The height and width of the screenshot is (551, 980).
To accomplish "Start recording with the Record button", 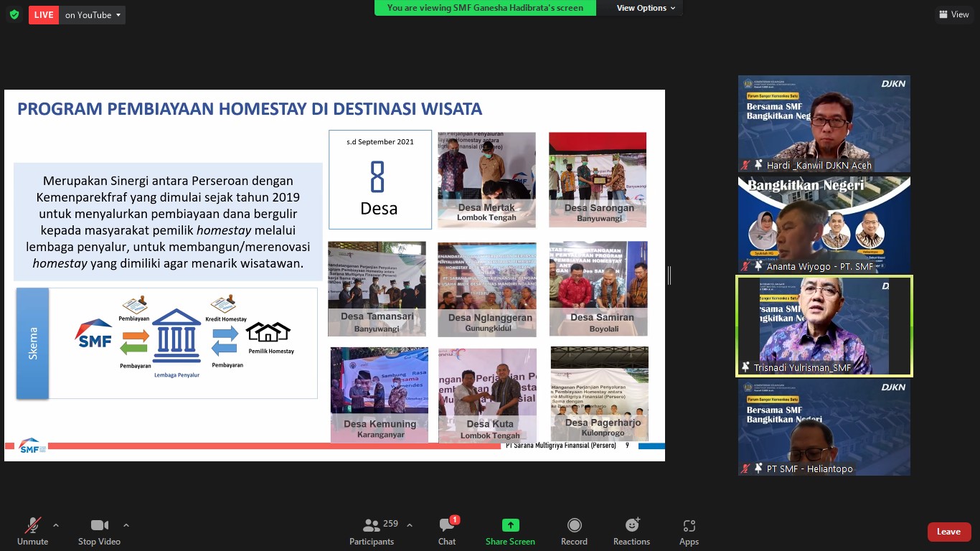I will pos(574,532).
